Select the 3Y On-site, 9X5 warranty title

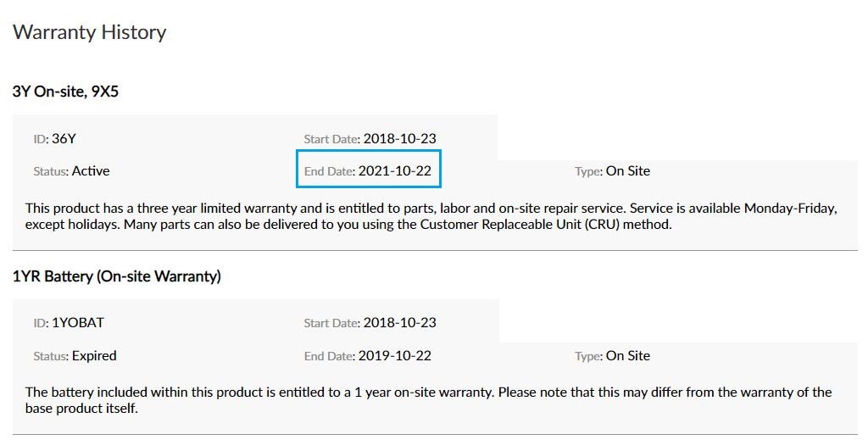pos(65,92)
